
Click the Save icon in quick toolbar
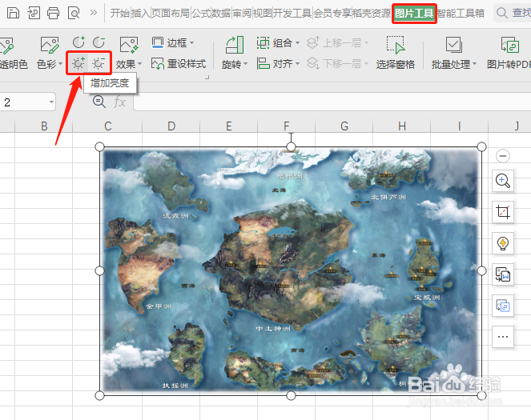pyautogui.click(x=13, y=13)
